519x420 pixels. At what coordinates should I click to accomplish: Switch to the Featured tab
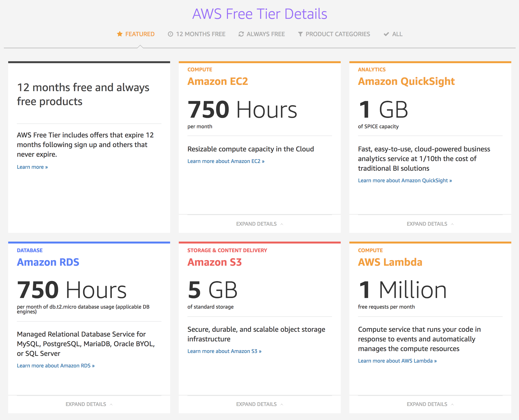click(136, 34)
